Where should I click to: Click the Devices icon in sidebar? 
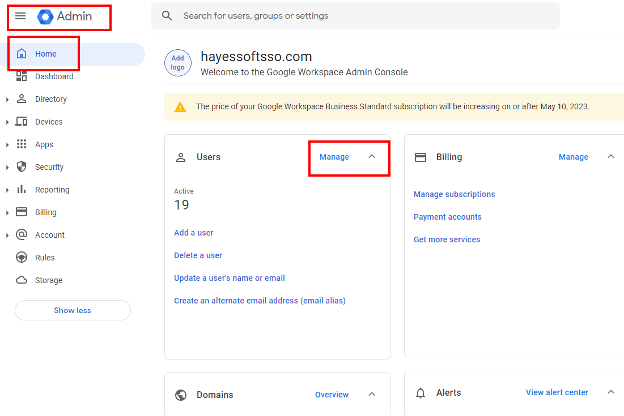point(21,121)
